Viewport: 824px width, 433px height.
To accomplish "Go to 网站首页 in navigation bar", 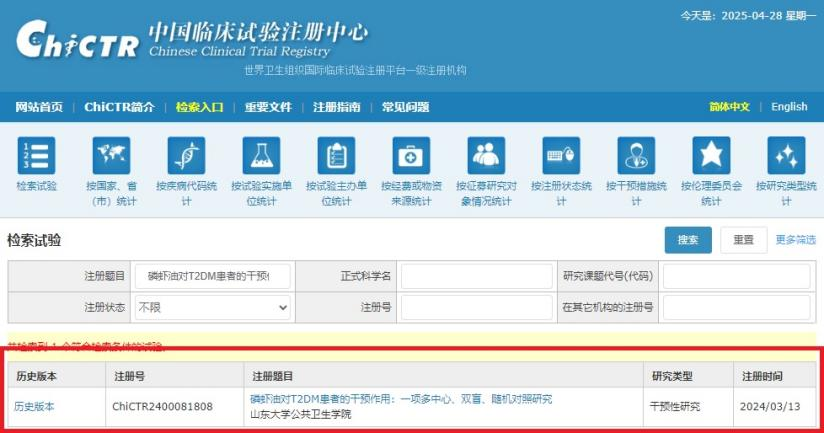I will coord(39,107).
